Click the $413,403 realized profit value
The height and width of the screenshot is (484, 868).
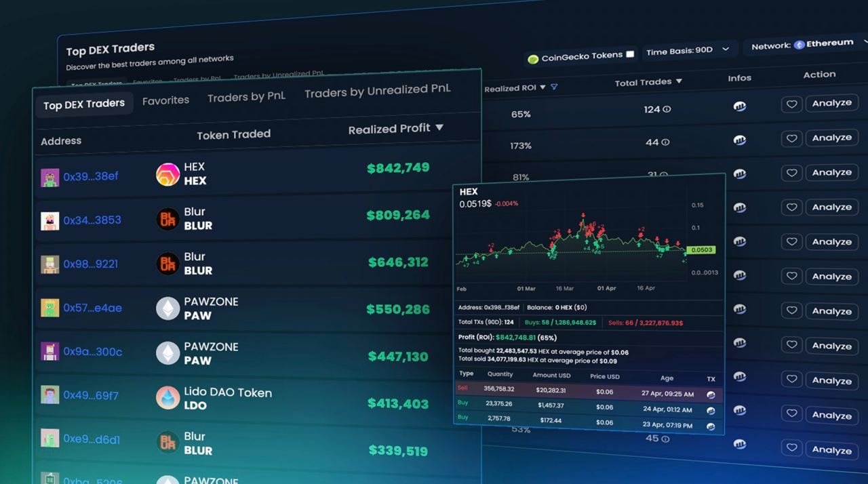click(398, 404)
